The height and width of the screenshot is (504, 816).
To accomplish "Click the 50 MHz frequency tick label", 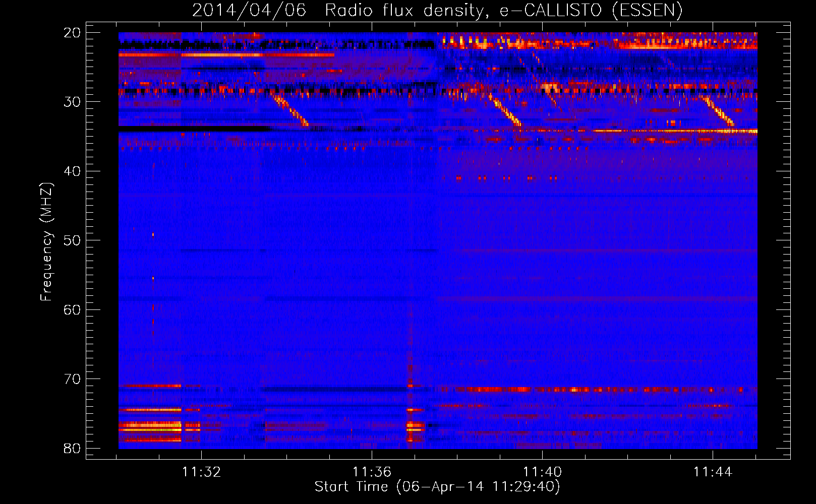I will tap(72, 240).
